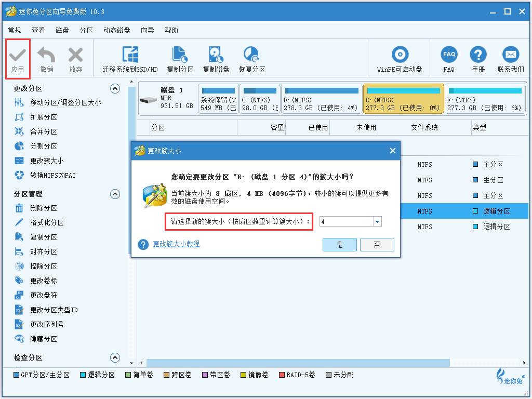
Task: Close the 更改簇大小 dialog
Action: coord(393,151)
